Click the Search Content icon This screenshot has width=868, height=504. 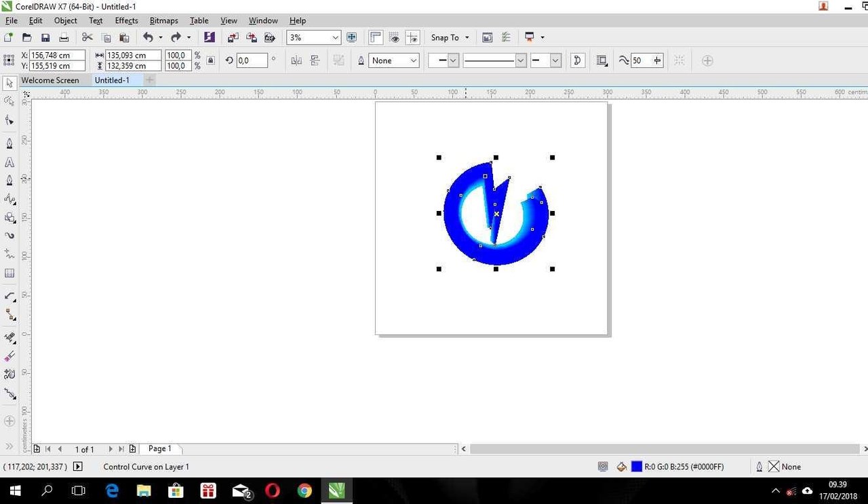209,37
